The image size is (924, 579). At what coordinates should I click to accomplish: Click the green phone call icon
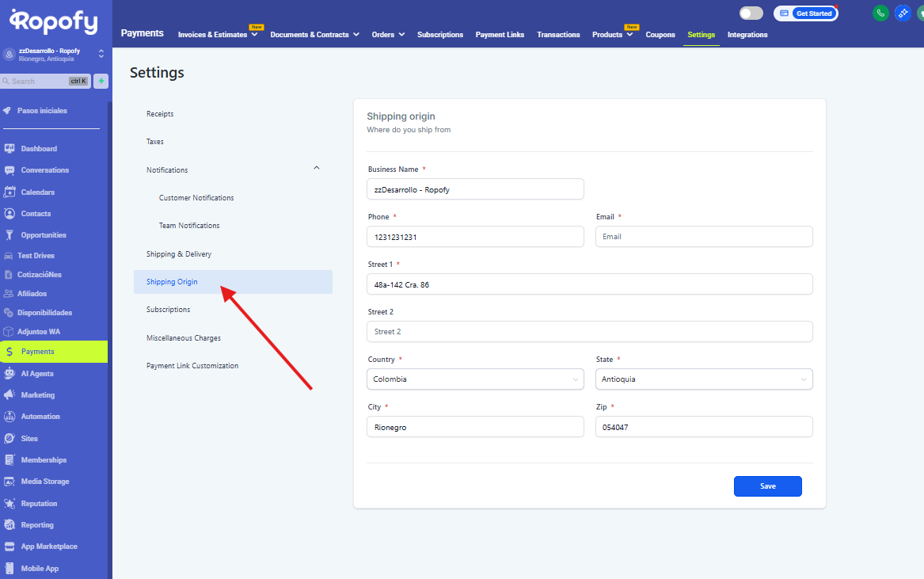[x=880, y=13]
